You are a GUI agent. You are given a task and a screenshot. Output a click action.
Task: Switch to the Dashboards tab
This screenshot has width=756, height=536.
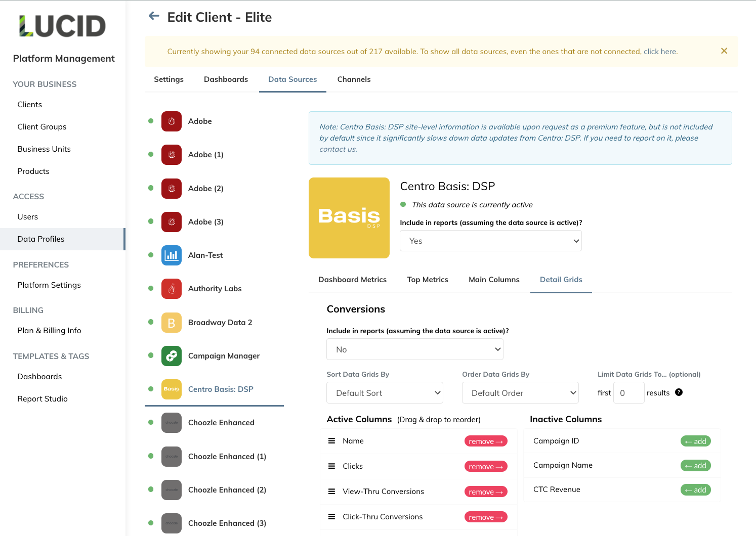click(x=226, y=79)
